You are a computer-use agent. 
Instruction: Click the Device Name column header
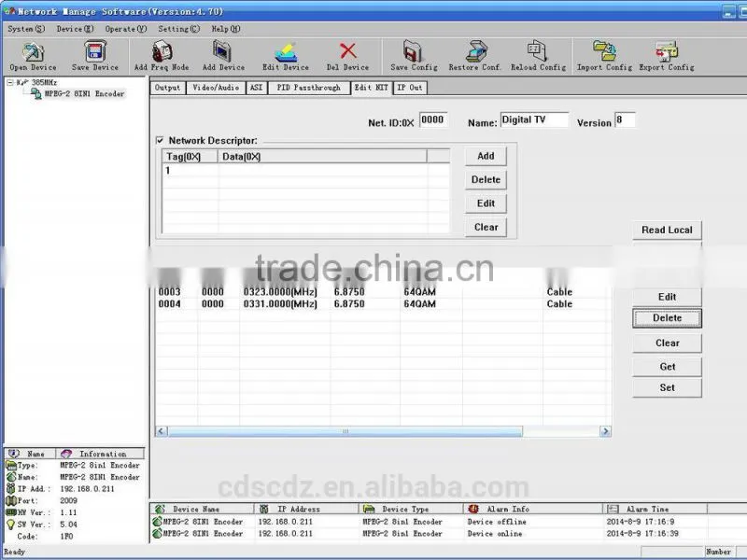[202, 509]
